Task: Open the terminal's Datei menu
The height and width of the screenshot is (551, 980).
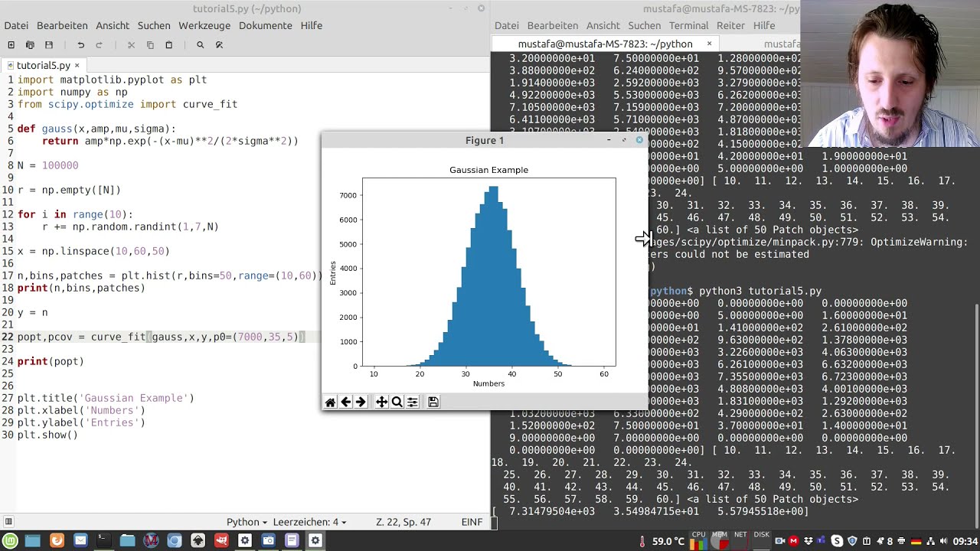Action: click(x=506, y=25)
